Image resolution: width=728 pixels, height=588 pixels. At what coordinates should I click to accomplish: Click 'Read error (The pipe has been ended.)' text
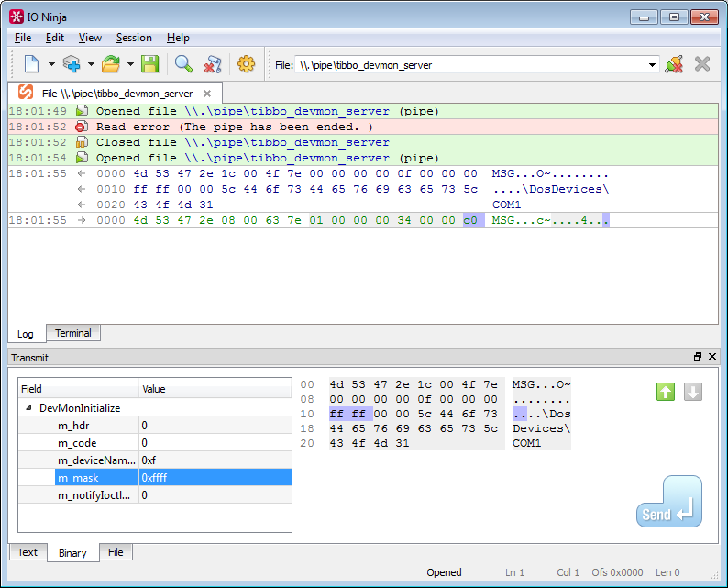coord(235,127)
